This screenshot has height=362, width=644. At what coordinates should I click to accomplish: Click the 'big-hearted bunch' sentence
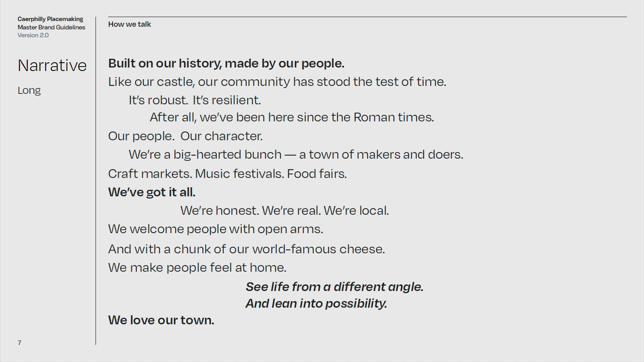pyautogui.click(x=296, y=155)
